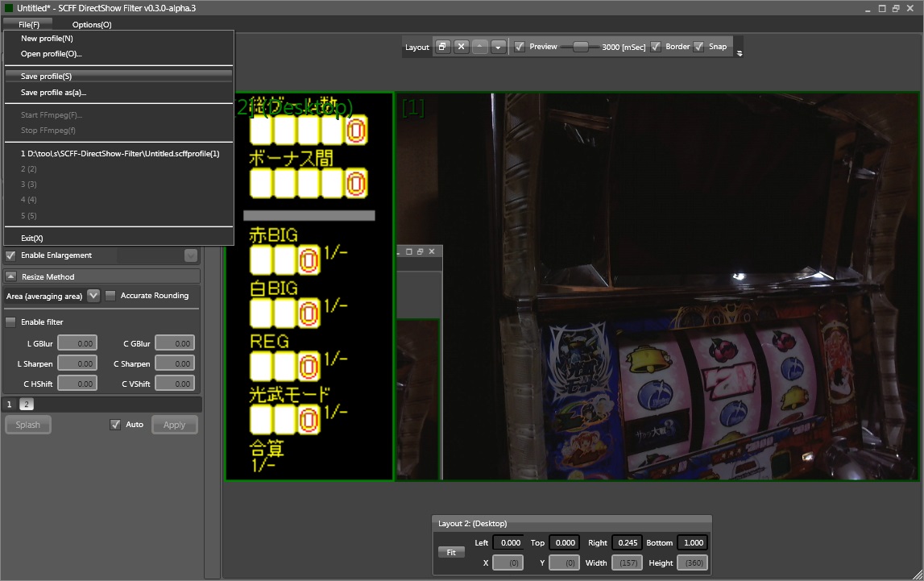Choose Open profile(O)... from File menu

click(118, 54)
